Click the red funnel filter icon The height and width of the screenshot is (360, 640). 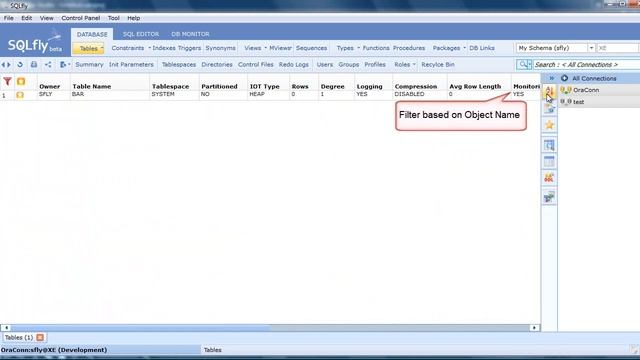[x=7, y=81]
